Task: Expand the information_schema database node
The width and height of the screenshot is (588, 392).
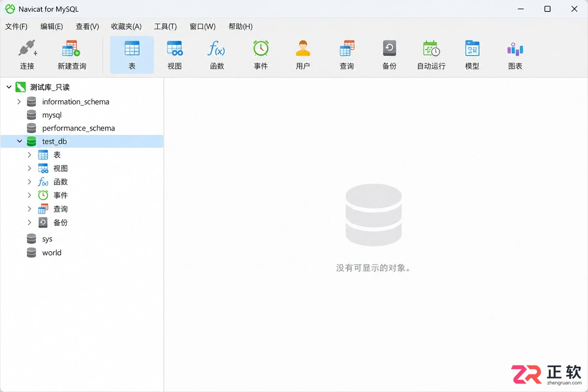Action: point(19,102)
